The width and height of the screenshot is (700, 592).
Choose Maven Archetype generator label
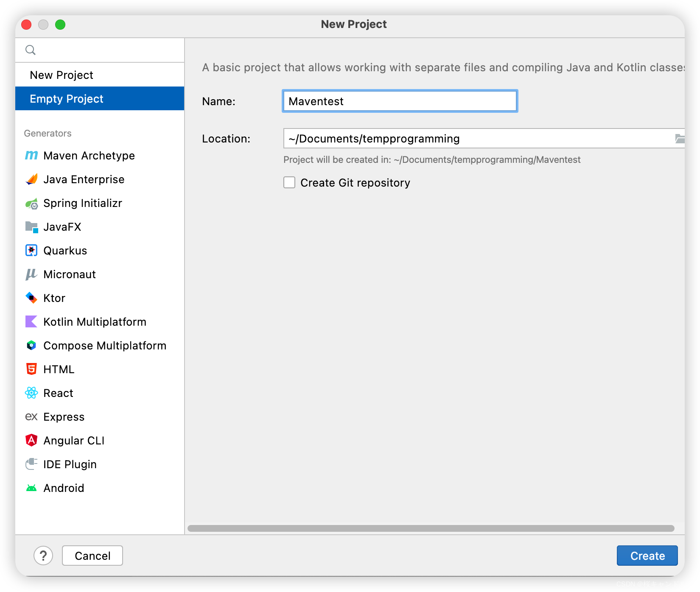(x=89, y=156)
